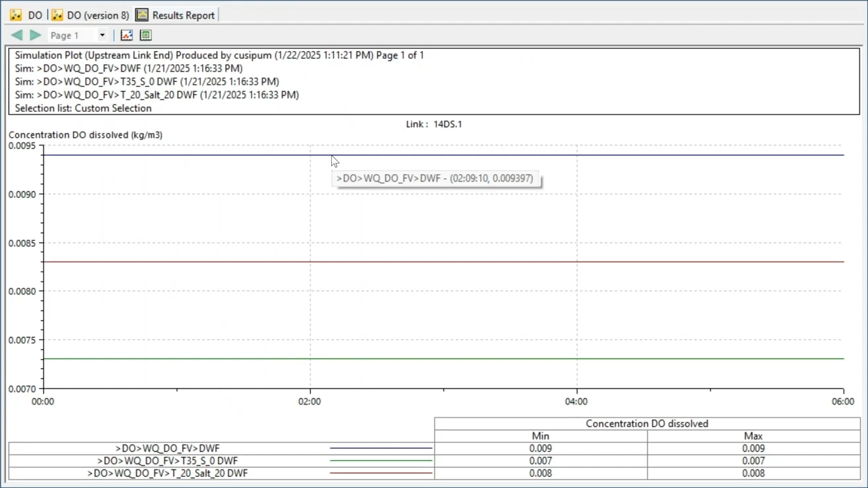
Task: Select the >DO>WQ_DO_FV>DWF legend row label
Action: coord(167,448)
